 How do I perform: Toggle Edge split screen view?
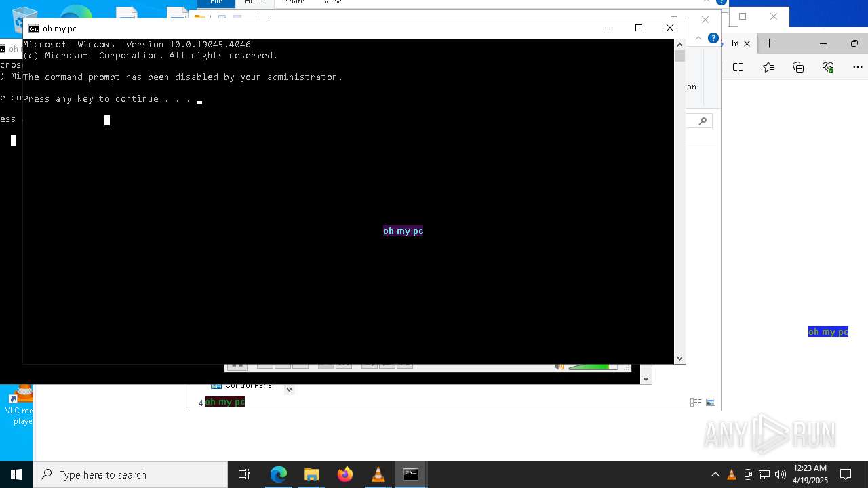tap(738, 67)
